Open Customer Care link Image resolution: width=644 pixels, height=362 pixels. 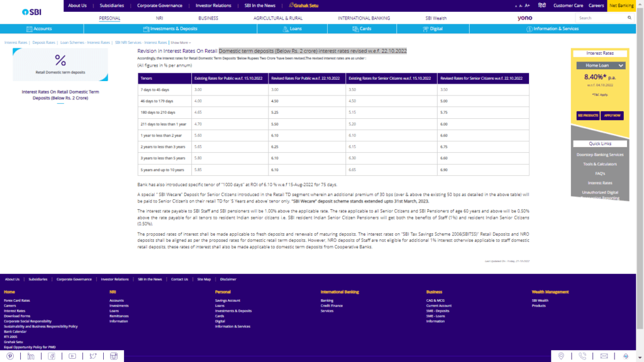(568, 5)
